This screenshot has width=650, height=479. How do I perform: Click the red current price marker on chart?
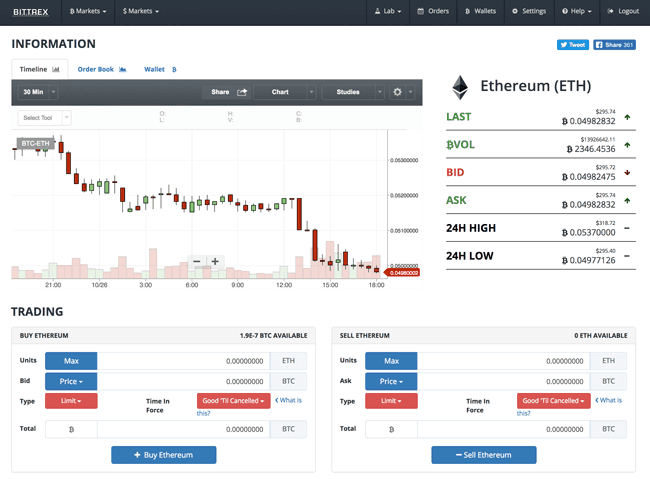402,273
